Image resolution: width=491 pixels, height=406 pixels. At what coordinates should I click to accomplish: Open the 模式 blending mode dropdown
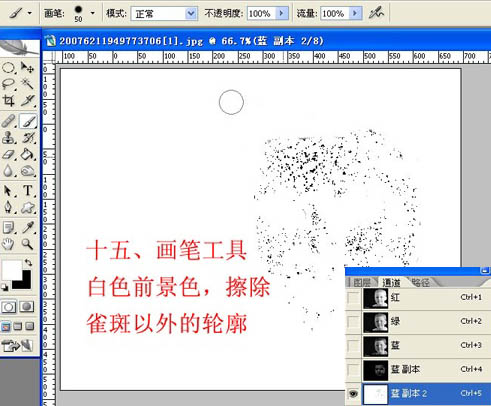click(164, 14)
